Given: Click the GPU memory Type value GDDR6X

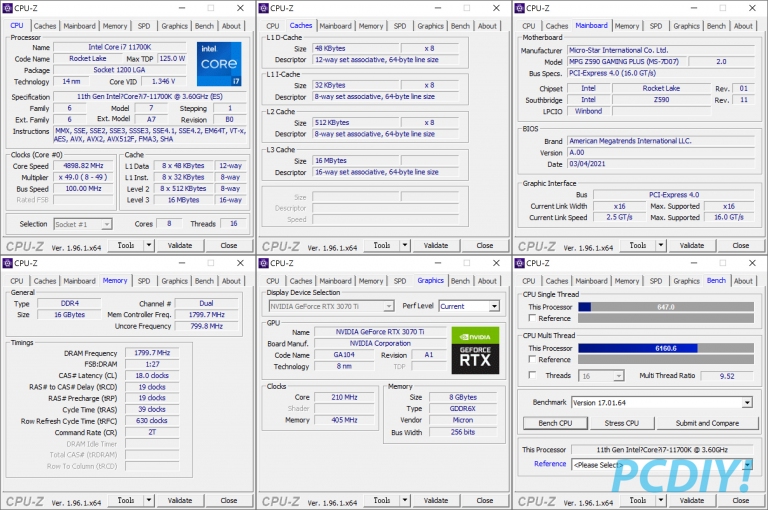Looking at the screenshot, I should (463, 409).
